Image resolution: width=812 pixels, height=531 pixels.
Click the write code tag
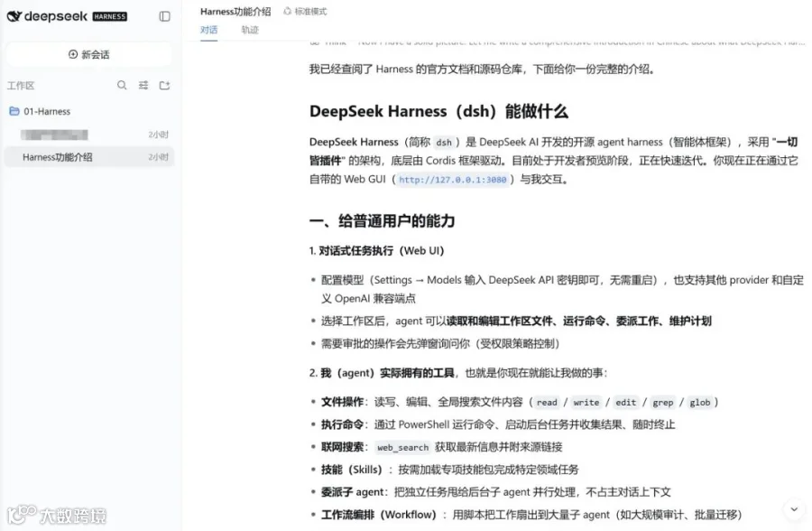pyautogui.click(x=586, y=403)
